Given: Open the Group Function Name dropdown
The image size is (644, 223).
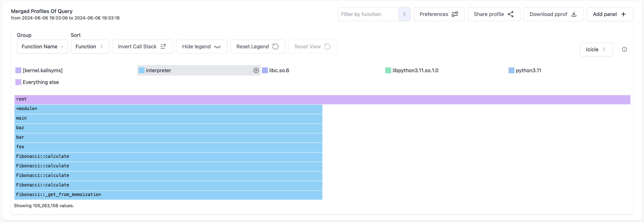Looking at the screenshot, I should (42, 46).
